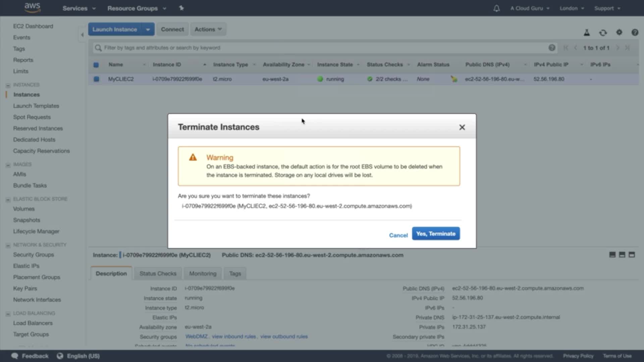Viewport: 644px width, 362px height.
Task: Click the help question mark icon
Action: pyautogui.click(x=635, y=33)
